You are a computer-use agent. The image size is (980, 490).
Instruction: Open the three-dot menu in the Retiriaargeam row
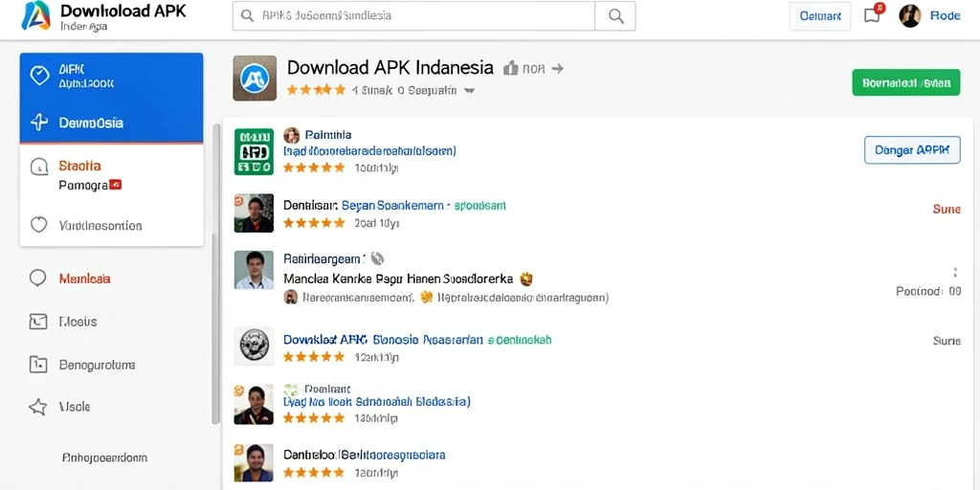(x=954, y=273)
